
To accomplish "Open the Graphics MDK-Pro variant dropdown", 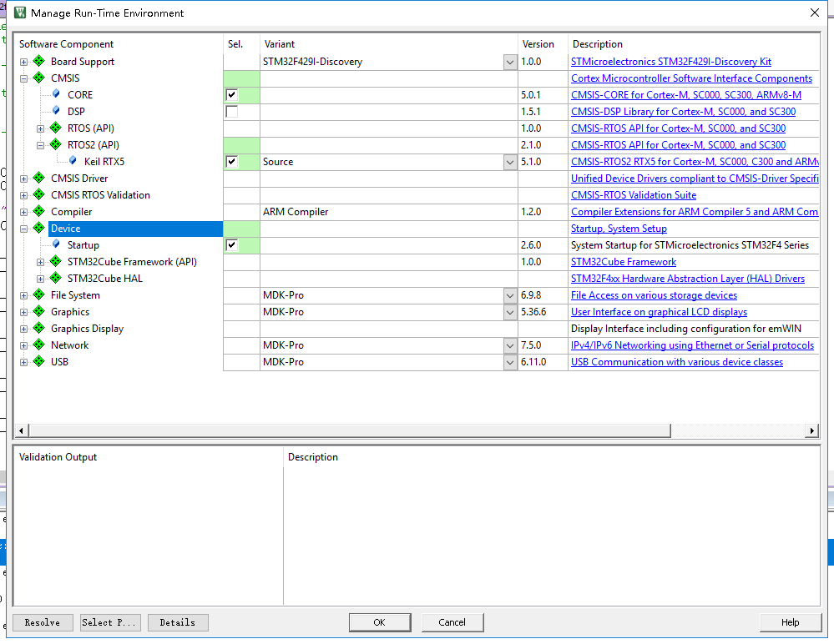I will [510, 312].
